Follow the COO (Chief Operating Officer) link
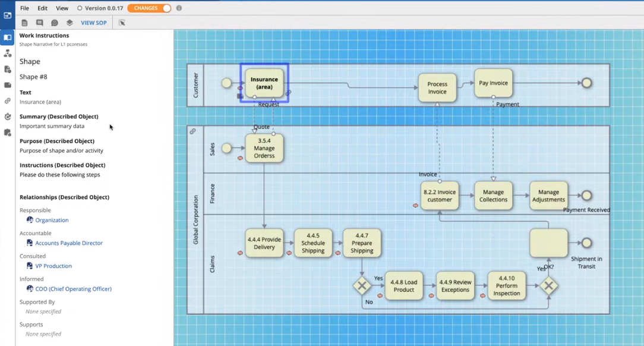The height and width of the screenshot is (346, 644). click(x=73, y=289)
